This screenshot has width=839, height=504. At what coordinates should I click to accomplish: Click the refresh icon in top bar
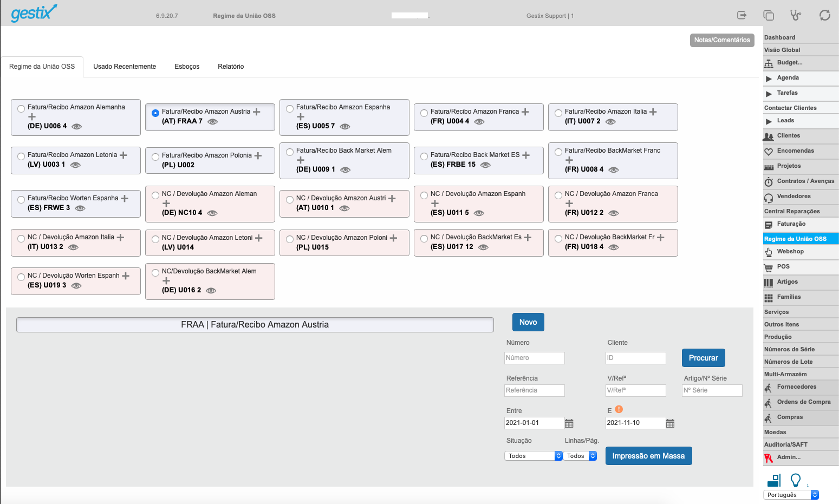tap(824, 15)
